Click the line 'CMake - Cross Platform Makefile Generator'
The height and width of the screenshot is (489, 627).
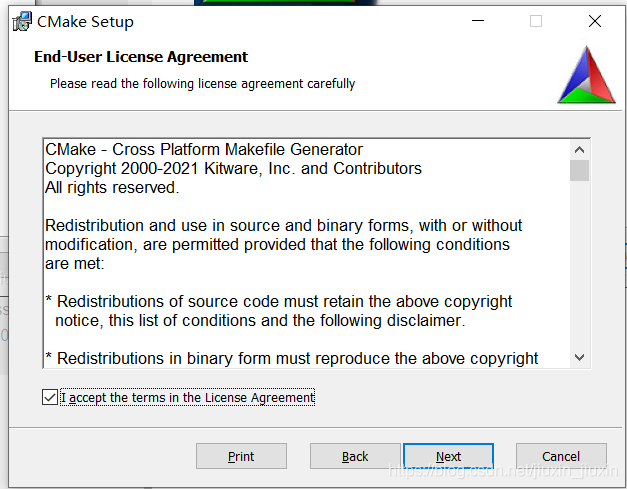(x=204, y=150)
